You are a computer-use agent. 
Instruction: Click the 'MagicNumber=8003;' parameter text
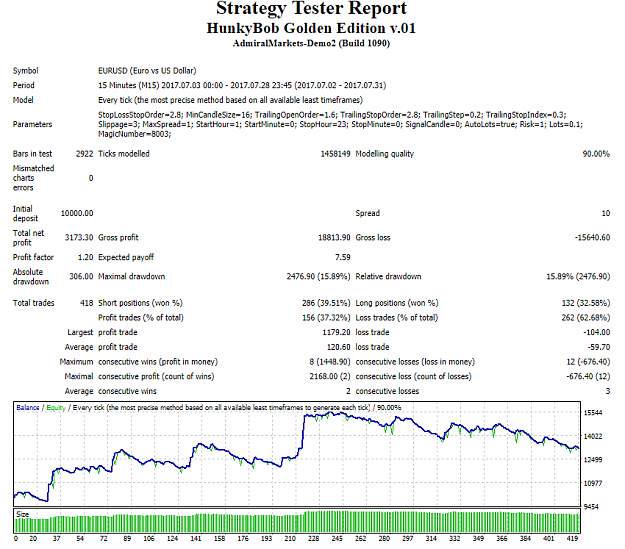(134, 134)
